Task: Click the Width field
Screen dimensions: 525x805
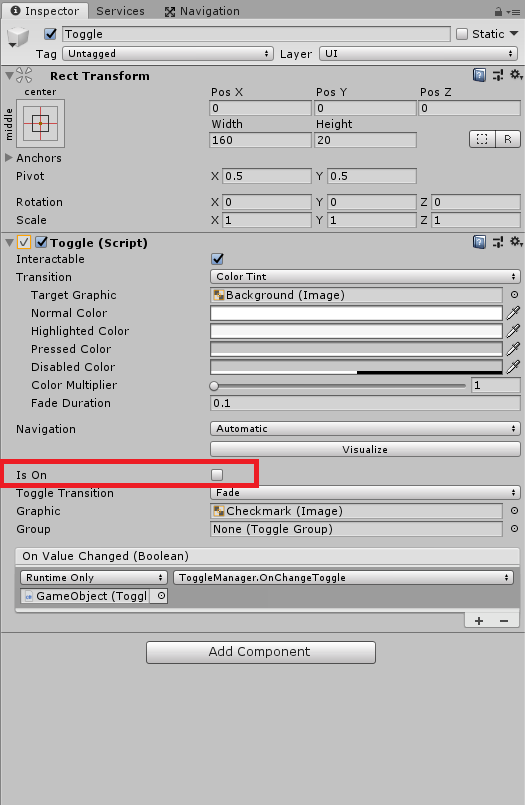Action: pyautogui.click(x=261, y=140)
